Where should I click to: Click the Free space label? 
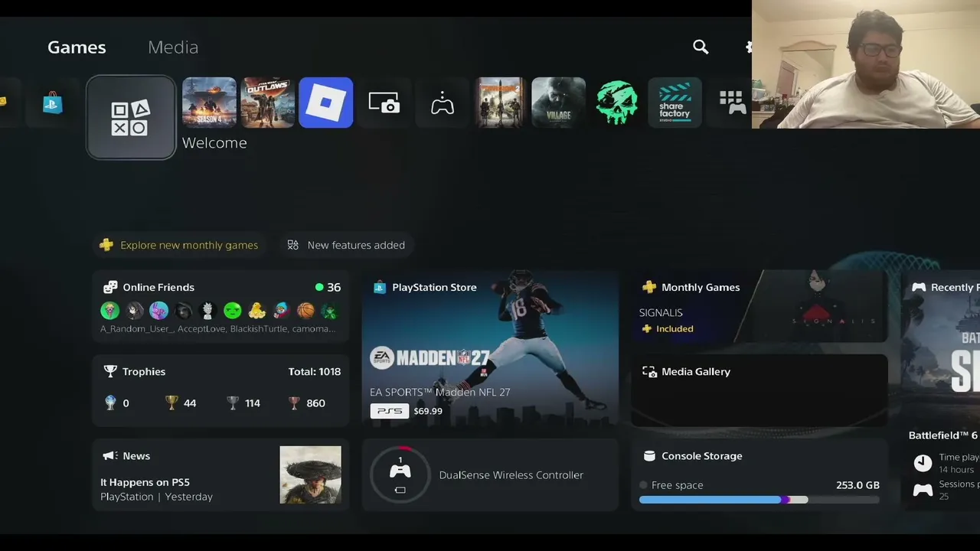(677, 485)
